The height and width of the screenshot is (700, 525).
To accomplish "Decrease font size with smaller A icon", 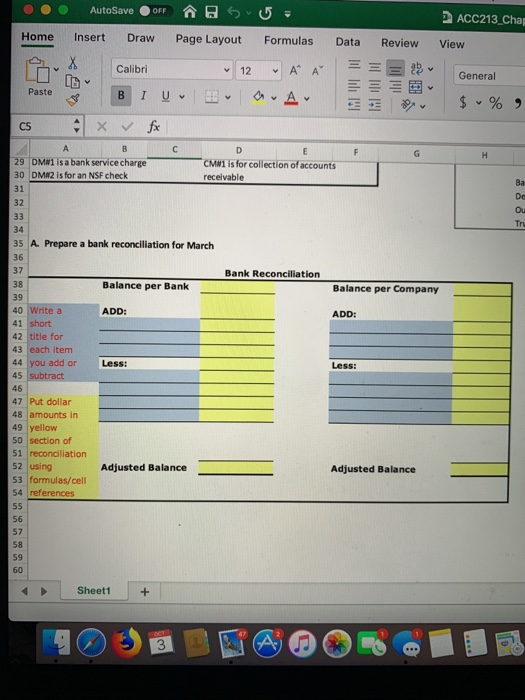I will [x=317, y=71].
